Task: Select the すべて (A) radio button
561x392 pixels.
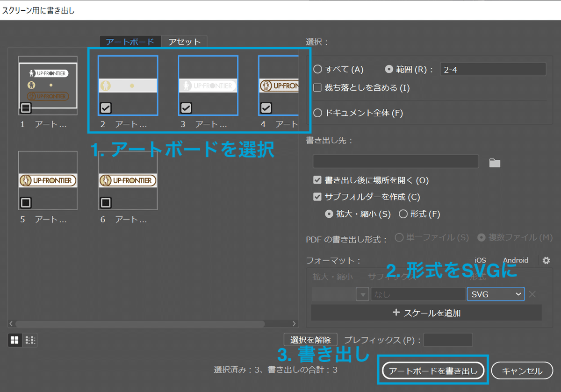Action: 317,70
